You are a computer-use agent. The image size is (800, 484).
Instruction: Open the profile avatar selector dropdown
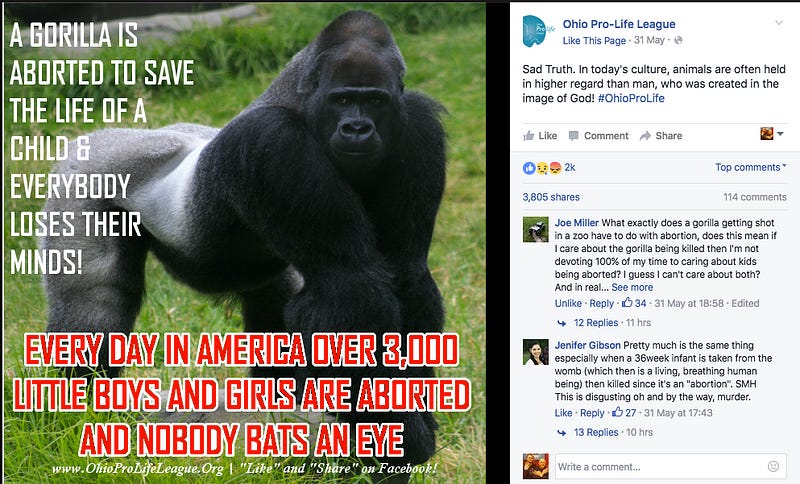coord(772,134)
